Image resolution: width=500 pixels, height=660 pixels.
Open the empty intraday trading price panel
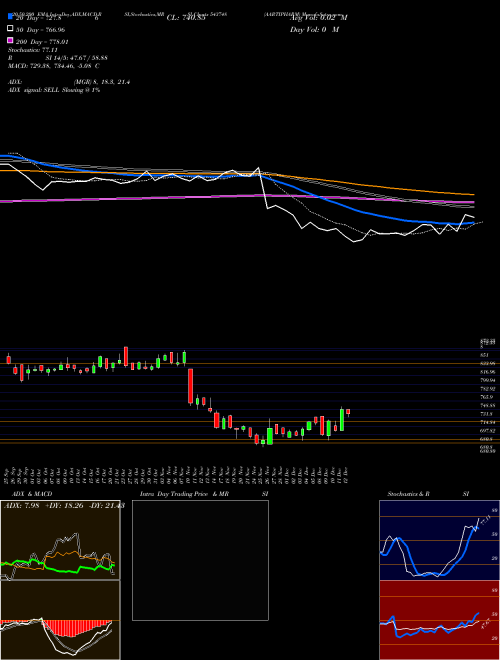[x=200, y=560]
